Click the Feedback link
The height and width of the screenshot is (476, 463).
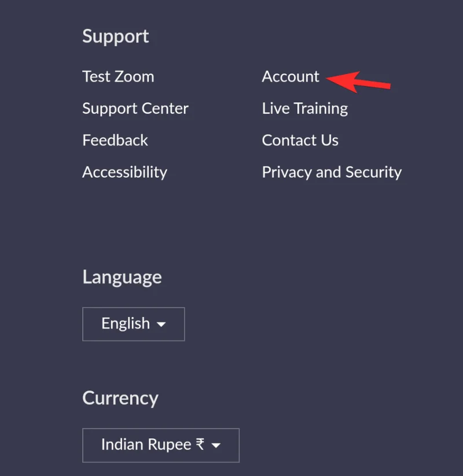(x=115, y=140)
